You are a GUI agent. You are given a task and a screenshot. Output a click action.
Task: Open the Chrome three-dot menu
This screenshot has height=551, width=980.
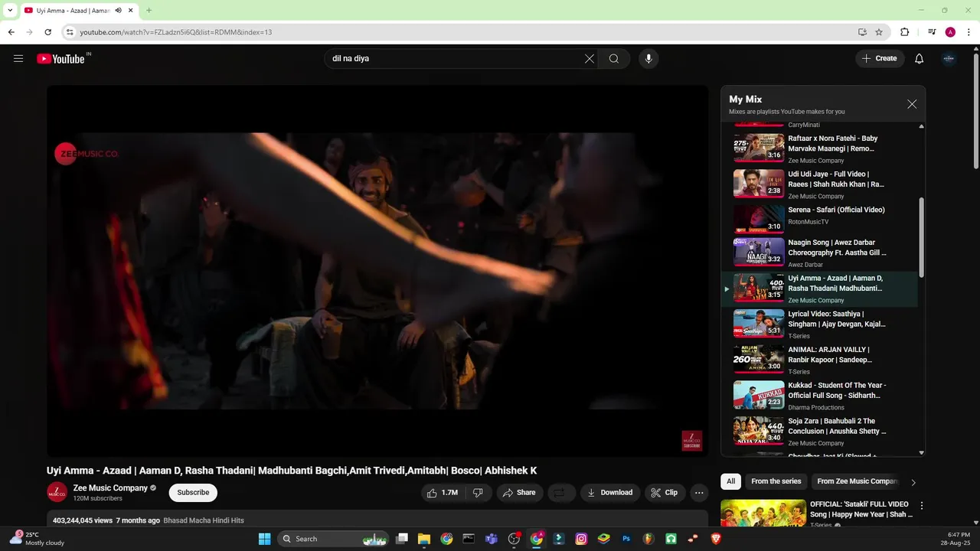tap(968, 32)
